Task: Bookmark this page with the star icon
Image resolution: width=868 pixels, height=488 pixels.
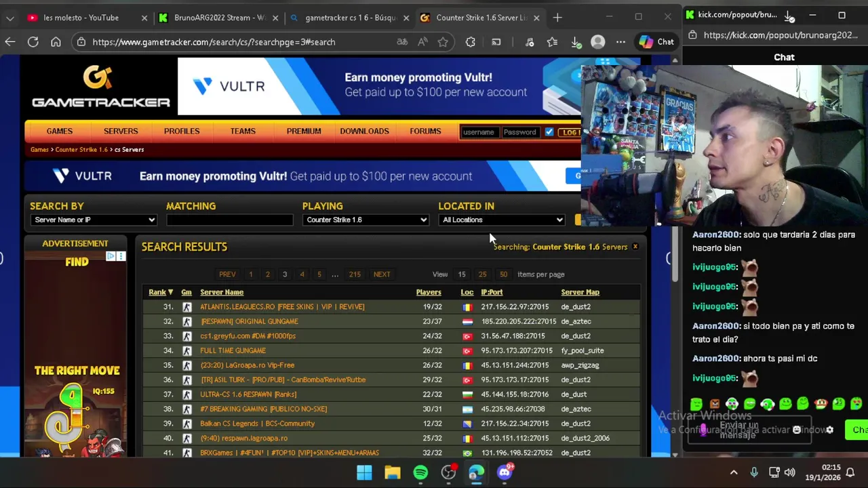Action: (443, 42)
